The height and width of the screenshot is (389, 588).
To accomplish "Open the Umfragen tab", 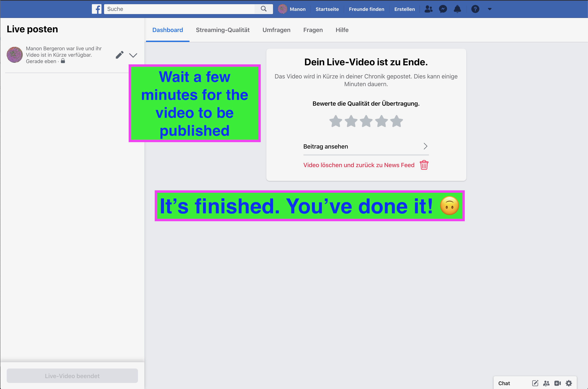I will pyautogui.click(x=276, y=30).
